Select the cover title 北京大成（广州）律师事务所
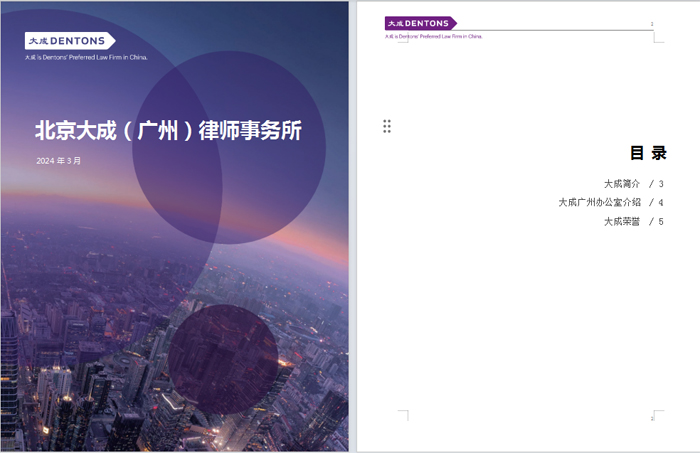 click(x=168, y=130)
